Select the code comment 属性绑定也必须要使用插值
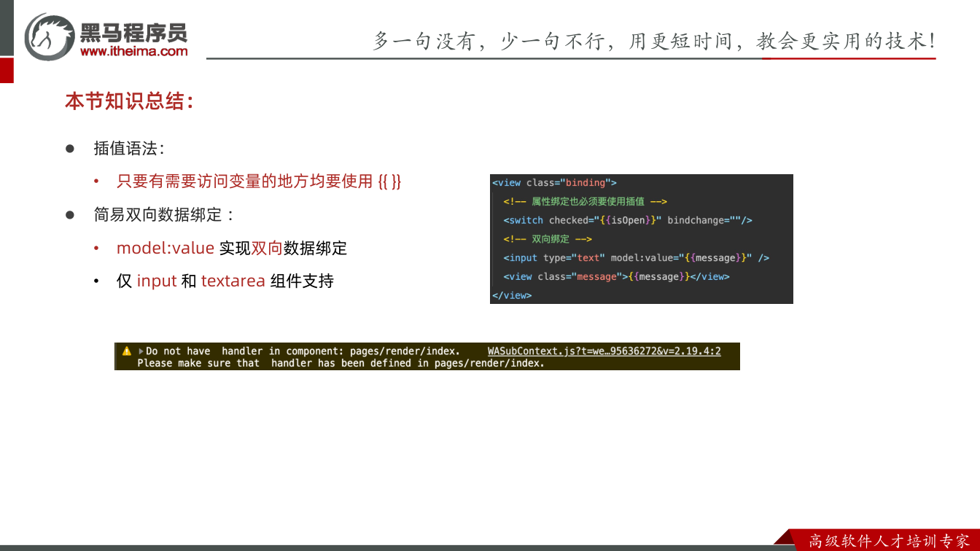 click(x=585, y=201)
